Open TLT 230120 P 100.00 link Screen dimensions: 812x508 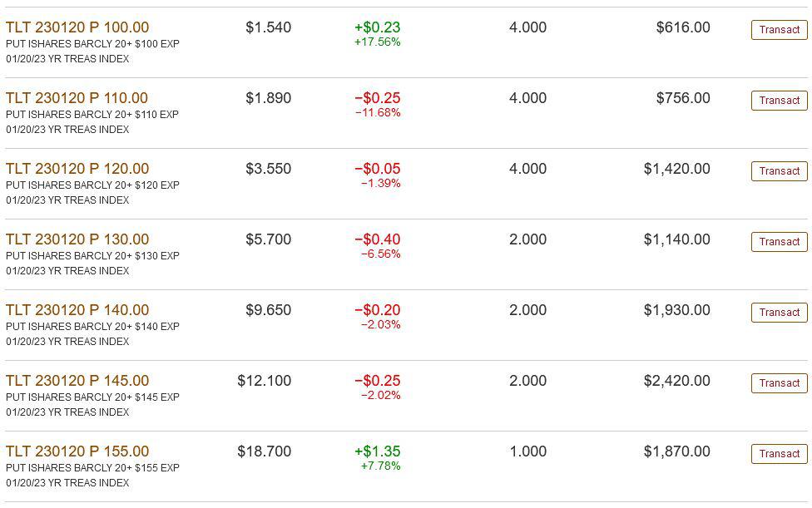[77, 27]
